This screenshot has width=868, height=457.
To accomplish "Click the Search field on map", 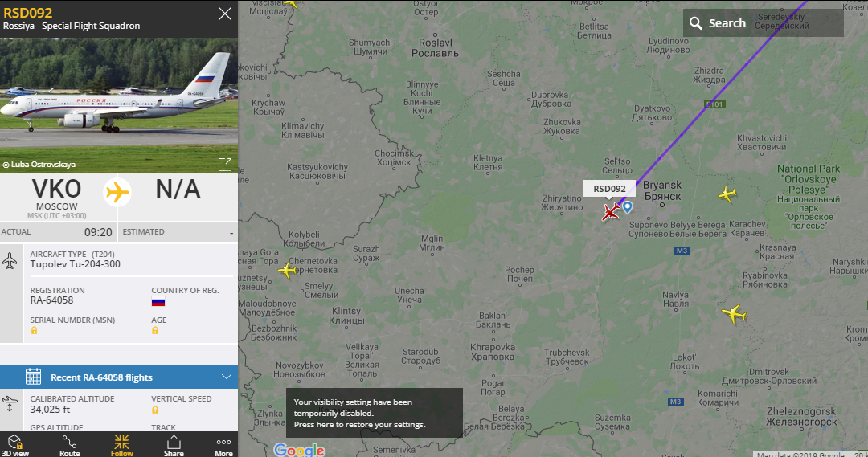I will point(764,23).
